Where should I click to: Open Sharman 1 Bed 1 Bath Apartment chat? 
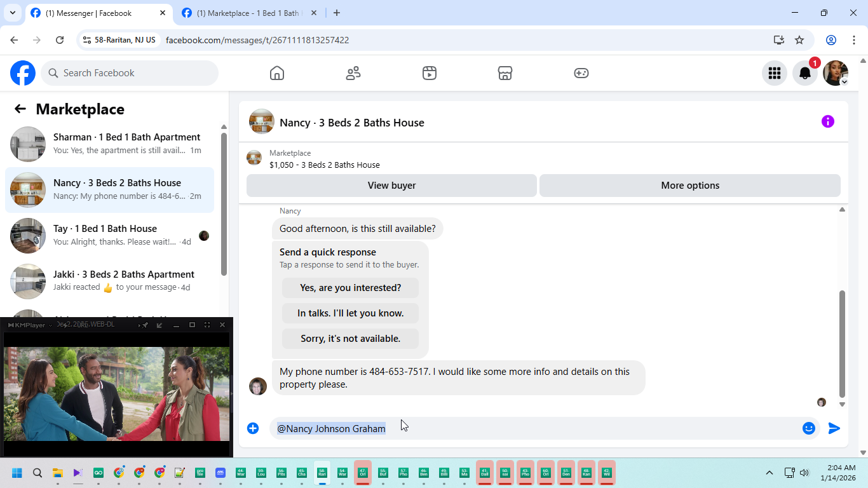pos(109,144)
